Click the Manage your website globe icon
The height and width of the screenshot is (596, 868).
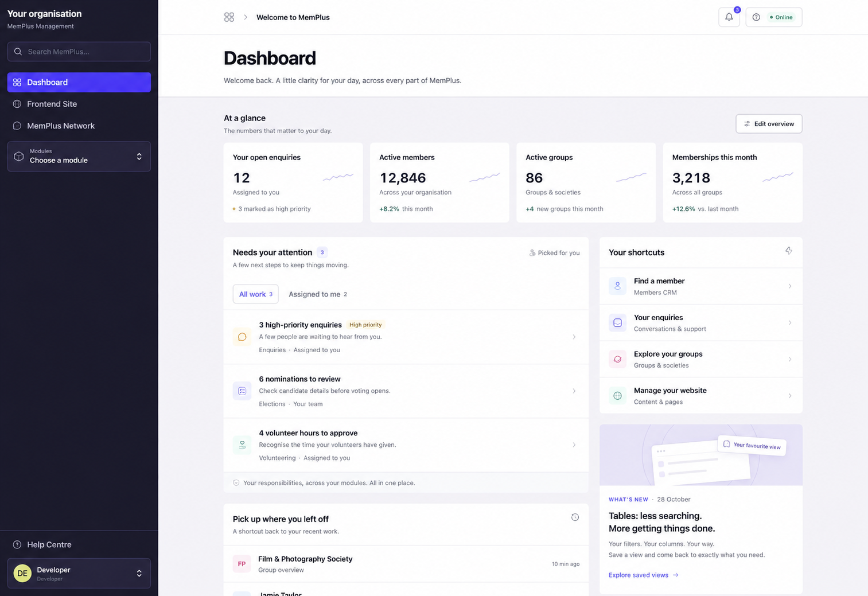617,396
